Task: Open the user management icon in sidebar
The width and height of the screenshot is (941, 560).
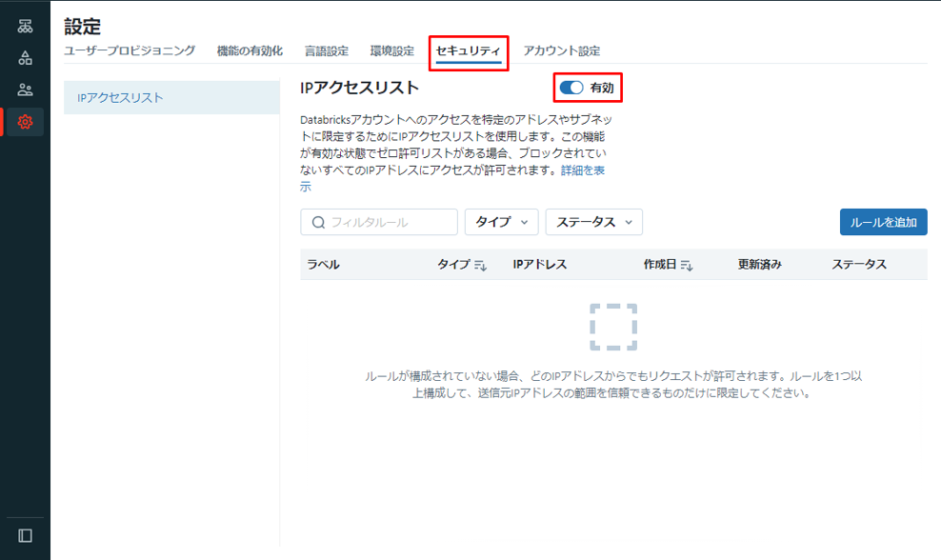Action: point(25,90)
